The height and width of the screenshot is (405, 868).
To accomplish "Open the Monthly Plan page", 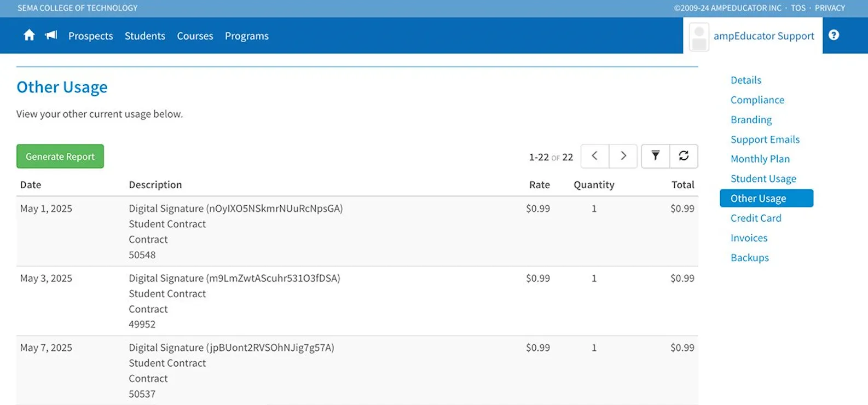I will (760, 159).
